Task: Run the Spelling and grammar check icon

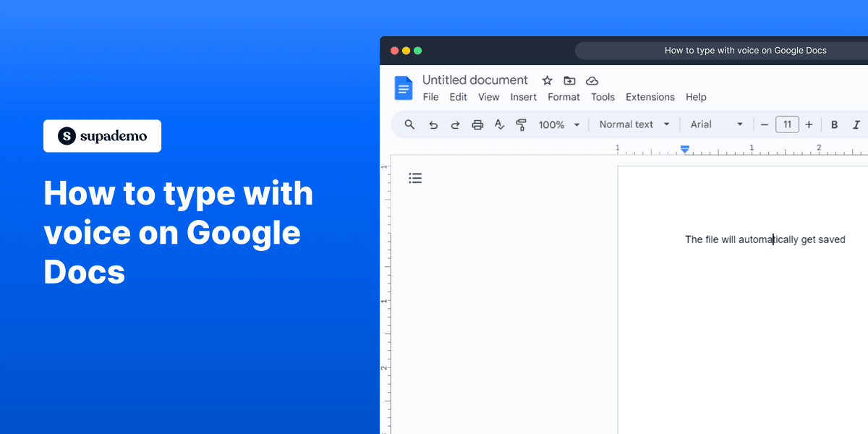Action: click(x=499, y=124)
